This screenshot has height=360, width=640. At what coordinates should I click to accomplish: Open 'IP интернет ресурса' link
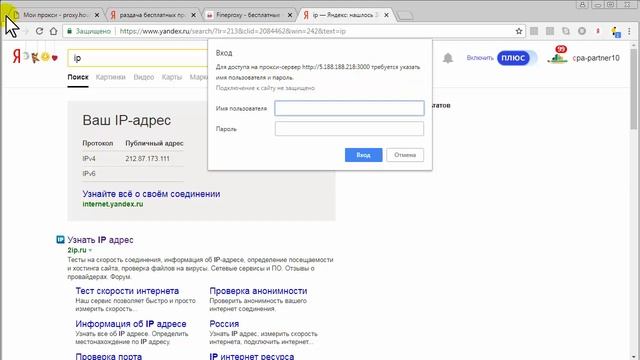(251, 356)
